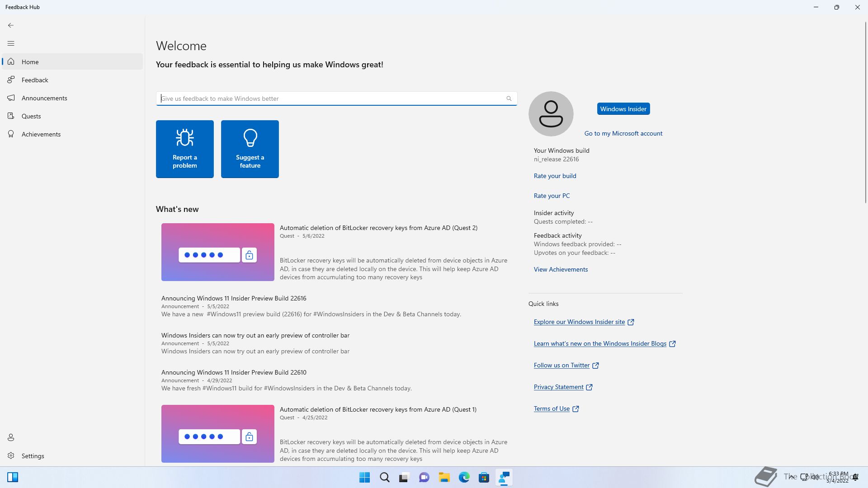The width and height of the screenshot is (868, 488).
Task: Open Explore our Windows Insider site link
Action: pos(579,322)
